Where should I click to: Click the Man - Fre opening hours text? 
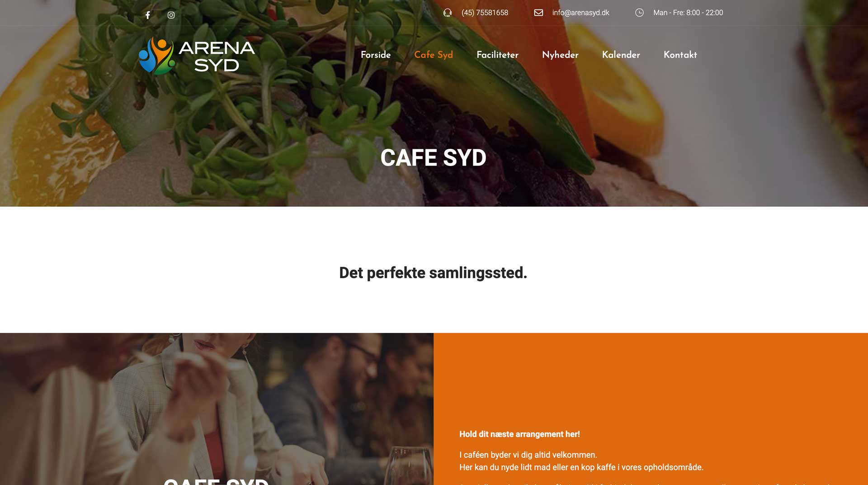click(688, 13)
